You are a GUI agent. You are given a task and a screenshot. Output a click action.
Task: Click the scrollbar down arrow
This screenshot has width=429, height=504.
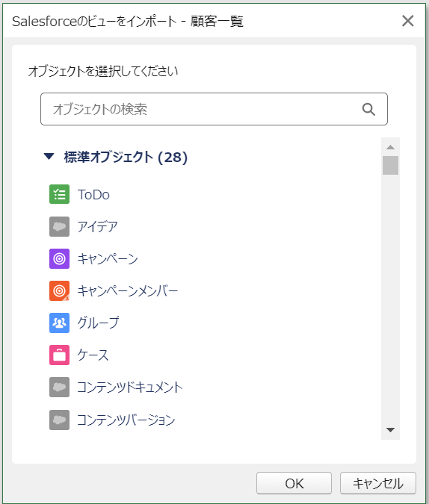[x=390, y=430]
